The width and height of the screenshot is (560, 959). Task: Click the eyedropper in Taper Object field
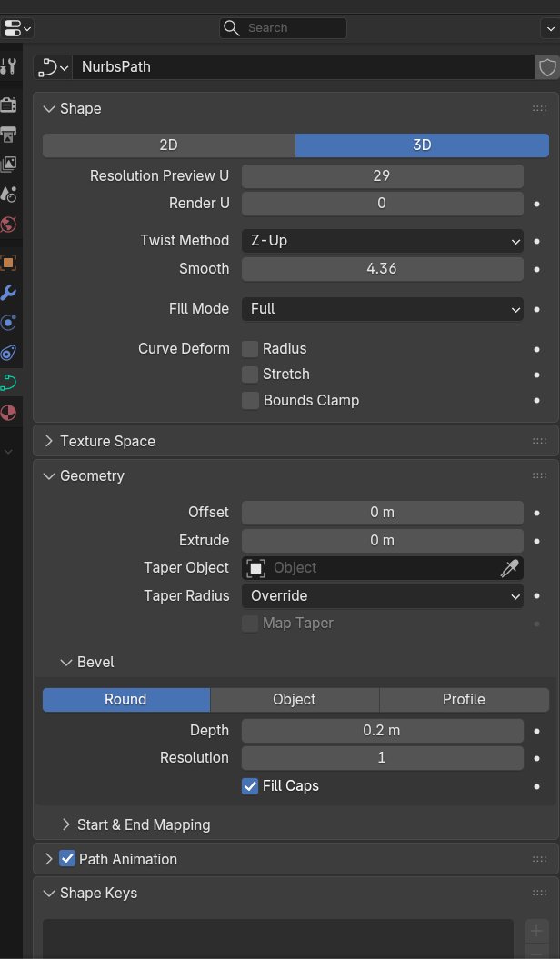pyautogui.click(x=509, y=568)
